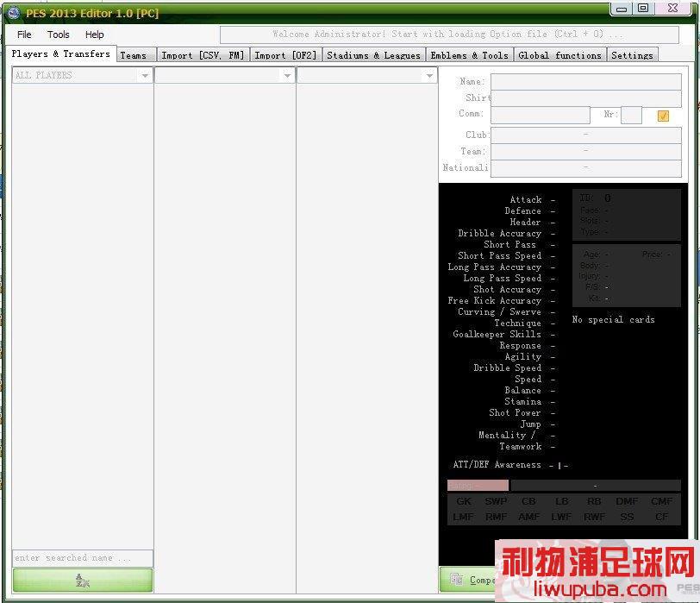This screenshot has height=603, width=700.
Task: Click the Shirt name input field
Action: (x=585, y=98)
